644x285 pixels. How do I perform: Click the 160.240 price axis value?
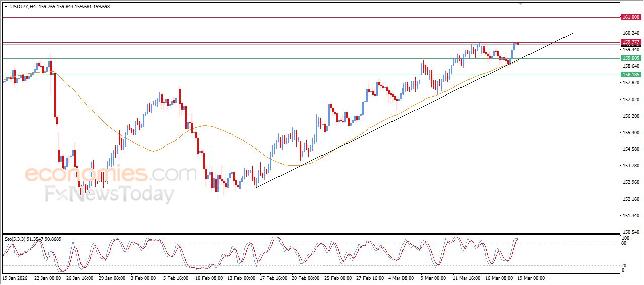pyautogui.click(x=630, y=33)
